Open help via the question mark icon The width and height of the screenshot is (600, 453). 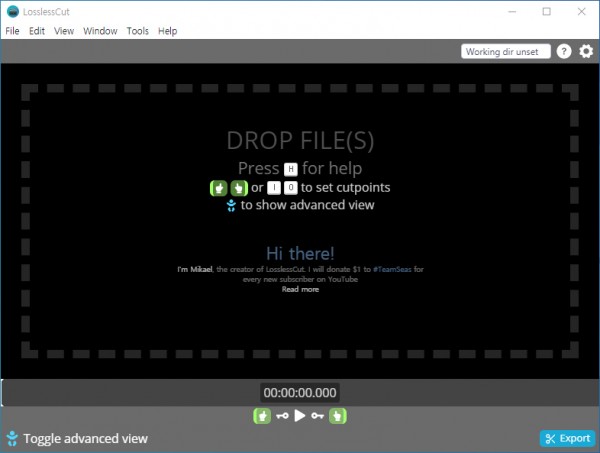564,51
